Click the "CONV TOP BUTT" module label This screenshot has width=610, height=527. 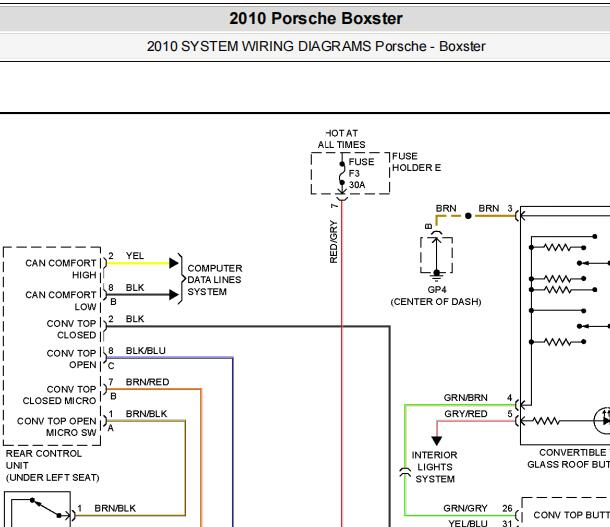[x=571, y=515]
